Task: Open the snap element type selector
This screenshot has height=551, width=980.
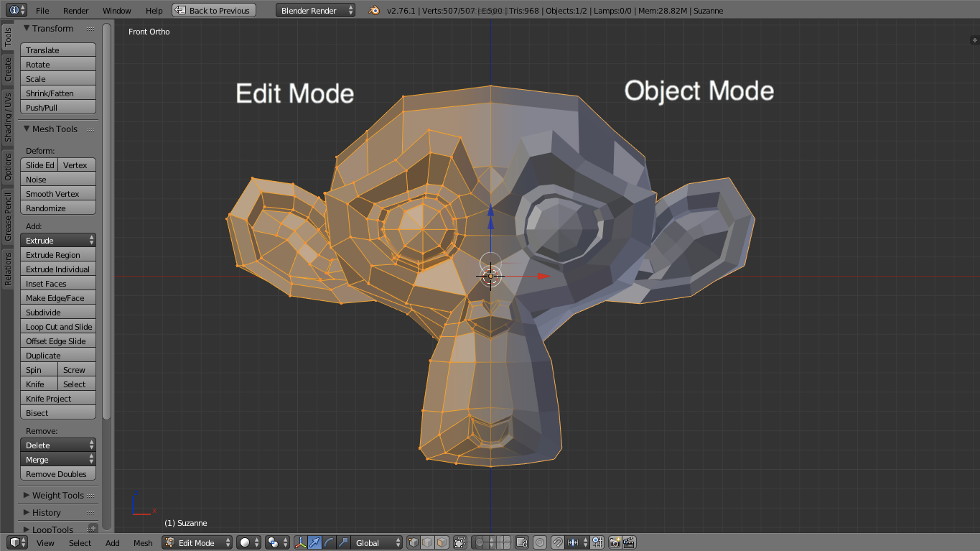Action: [577, 542]
